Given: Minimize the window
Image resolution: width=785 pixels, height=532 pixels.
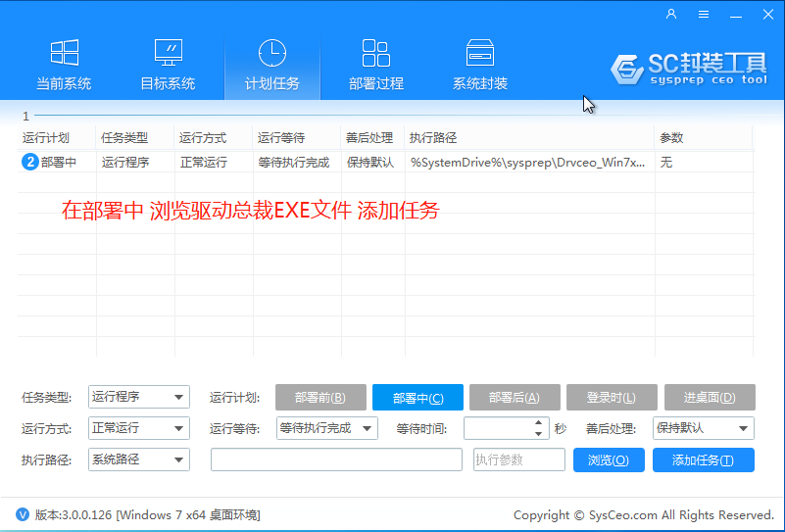Looking at the screenshot, I should (736, 15).
